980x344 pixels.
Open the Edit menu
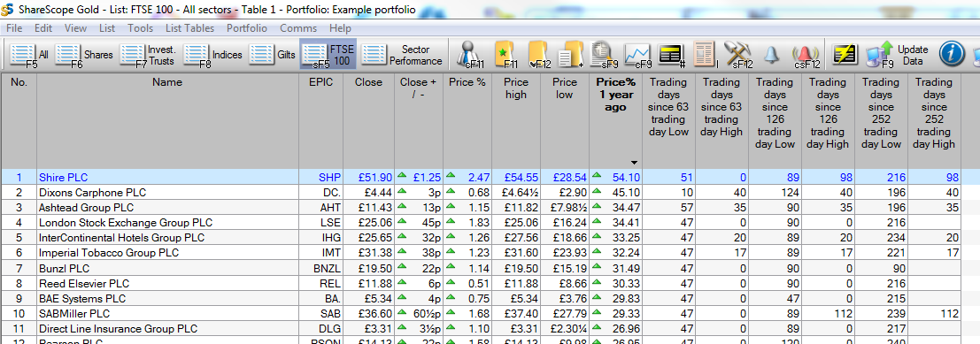click(x=43, y=28)
